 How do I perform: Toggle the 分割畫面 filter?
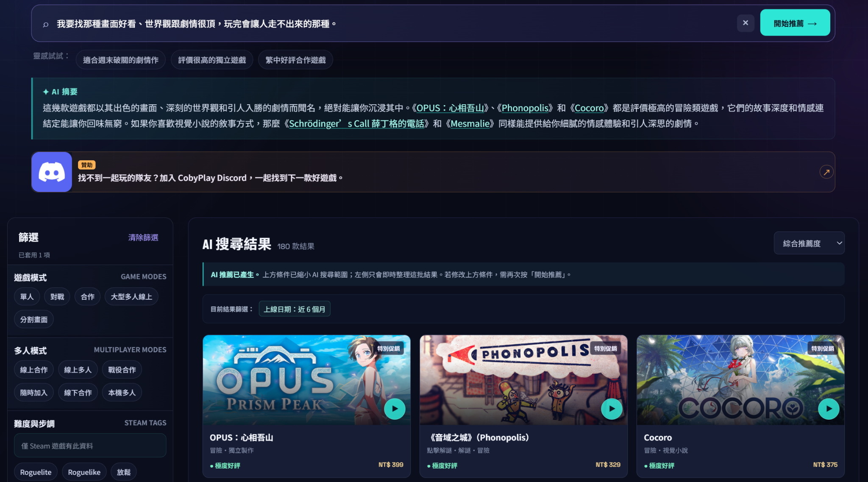[34, 320]
